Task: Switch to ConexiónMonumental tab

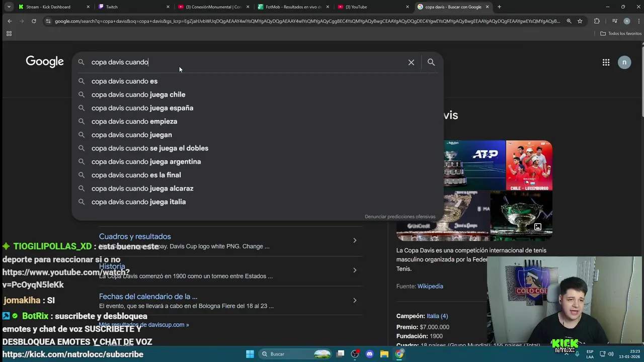Action: [x=213, y=7]
